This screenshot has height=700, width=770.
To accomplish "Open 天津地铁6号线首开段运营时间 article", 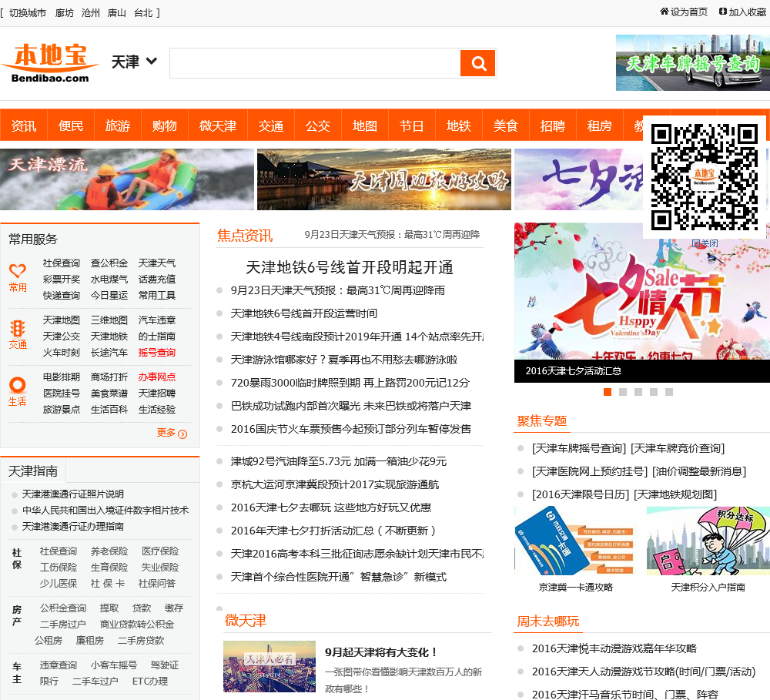I will [304, 313].
